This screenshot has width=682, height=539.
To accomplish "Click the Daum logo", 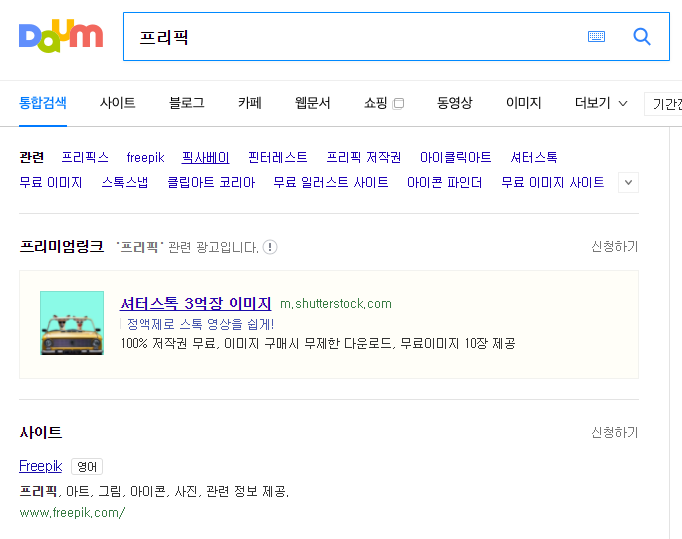I will (x=61, y=36).
